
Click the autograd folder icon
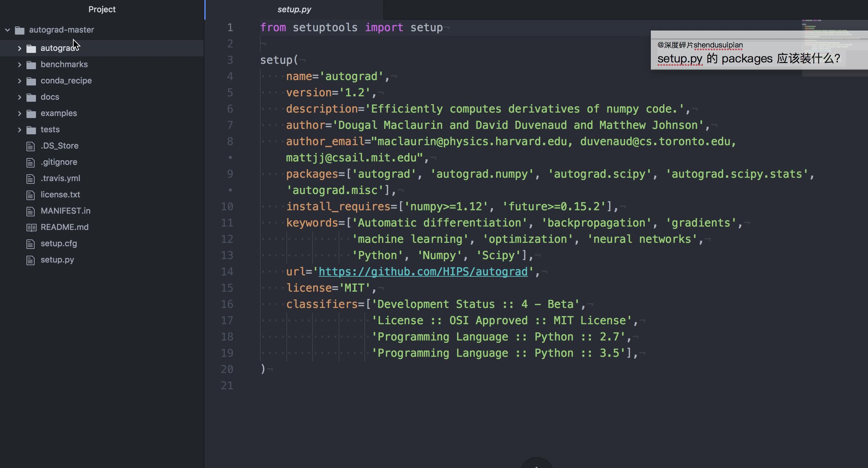click(x=31, y=48)
